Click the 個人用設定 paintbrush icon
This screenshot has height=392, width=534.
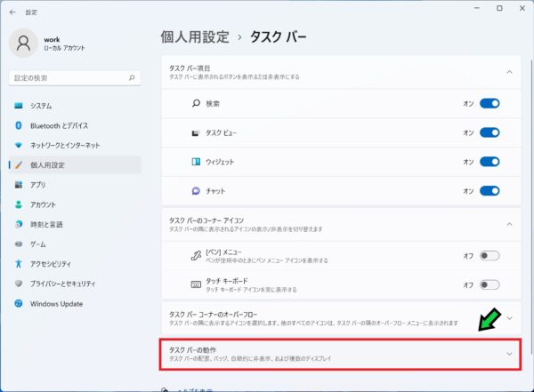[19, 165]
